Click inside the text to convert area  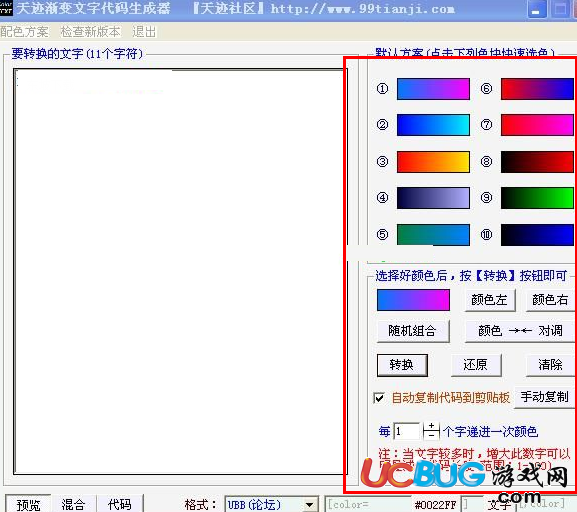click(x=178, y=272)
